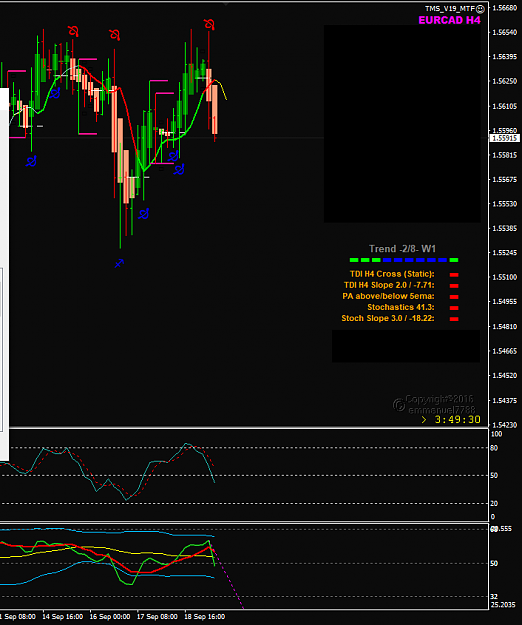The image size is (522, 625).
Task: Select the blue arrow marker under the lowest wick
Action: 119,263
